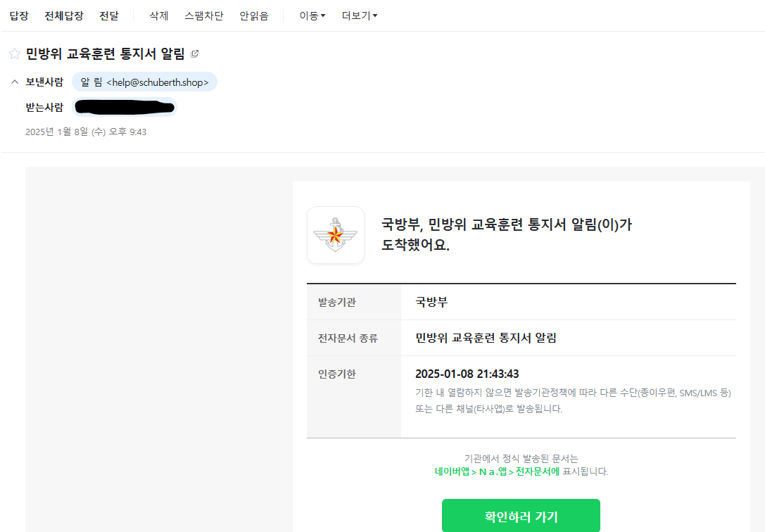The height and width of the screenshot is (532, 765).
Task: Mark the email as 안읽음
Action: pyautogui.click(x=253, y=15)
